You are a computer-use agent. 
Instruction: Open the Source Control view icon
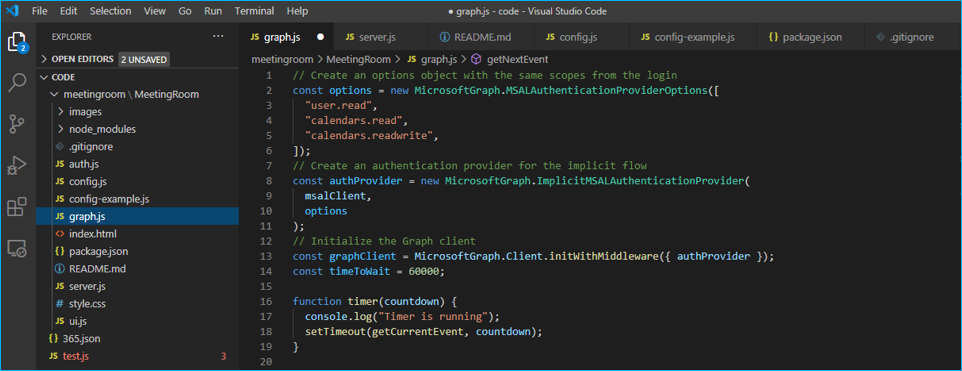point(17,124)
